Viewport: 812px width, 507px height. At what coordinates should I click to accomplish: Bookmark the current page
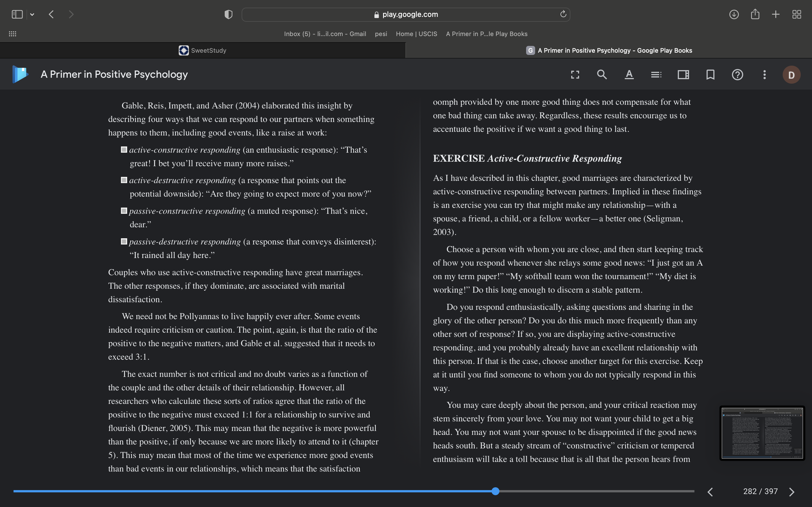pyautogui.click(x=710, y=74)
